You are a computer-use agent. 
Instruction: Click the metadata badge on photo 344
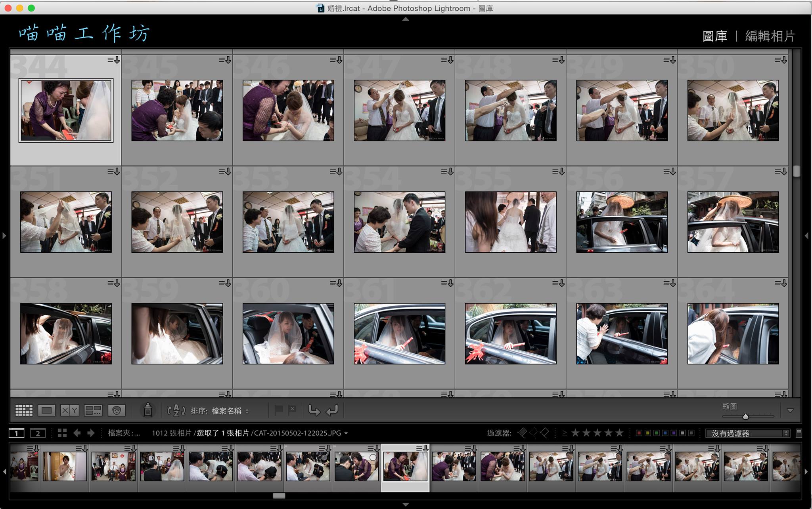tap(114, 60)
